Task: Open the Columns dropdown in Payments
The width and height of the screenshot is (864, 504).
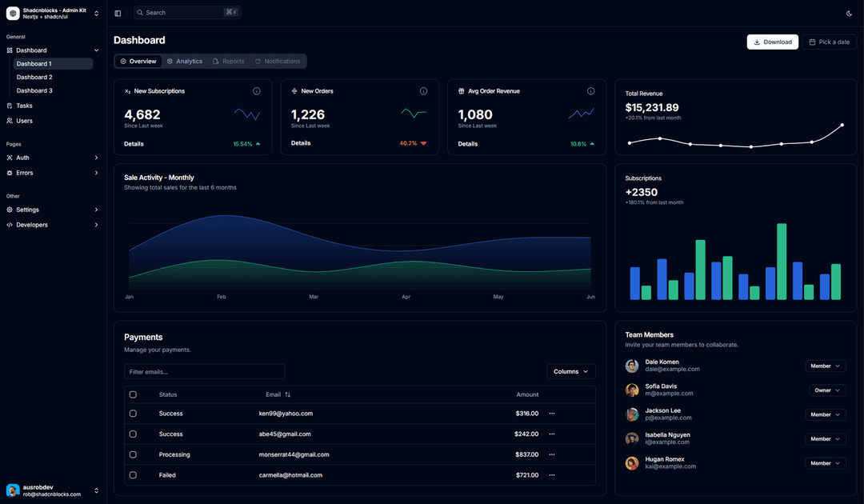Action: [x=570, y=371]
